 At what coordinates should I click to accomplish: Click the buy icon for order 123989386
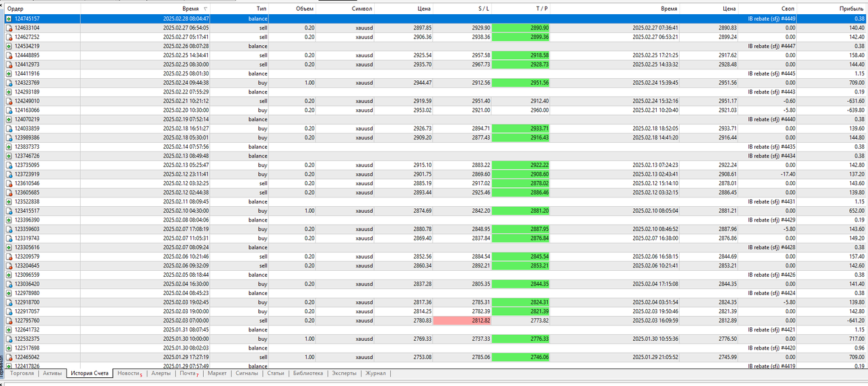tap(9, 137)
